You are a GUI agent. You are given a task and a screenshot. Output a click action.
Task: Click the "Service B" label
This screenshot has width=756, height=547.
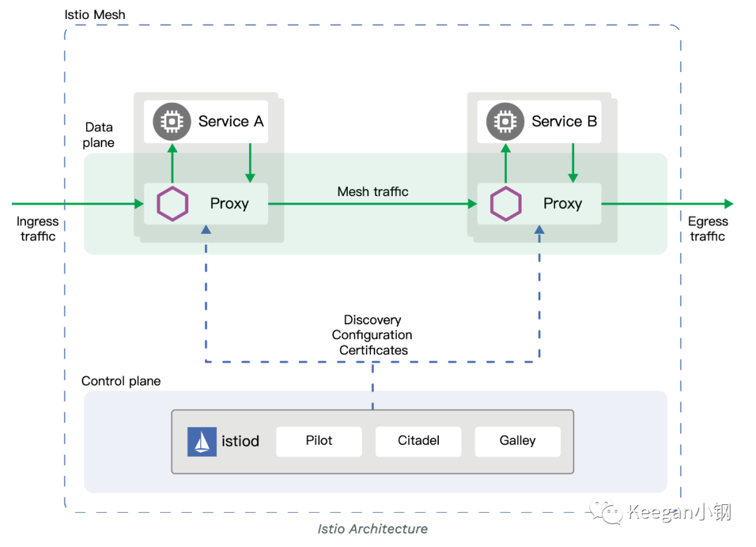pyautogui.click(x=564, y=122)
